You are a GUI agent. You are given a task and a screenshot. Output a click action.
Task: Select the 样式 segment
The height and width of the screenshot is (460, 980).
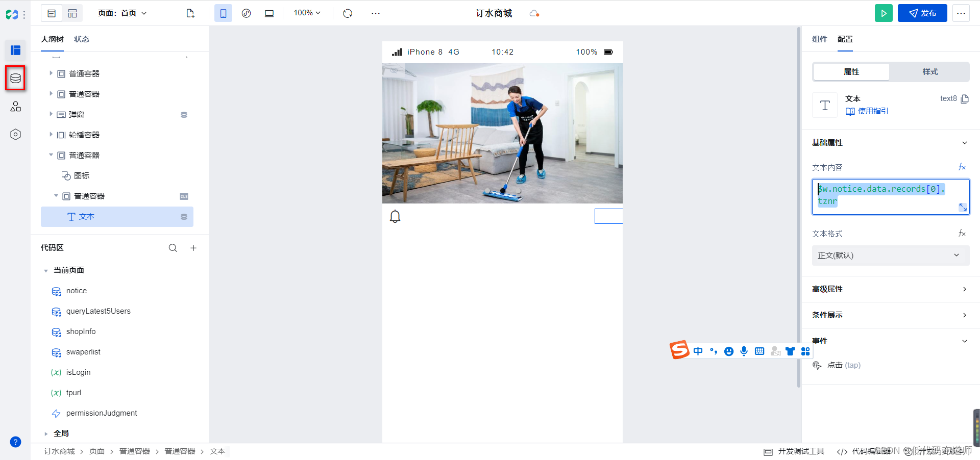tap(930, 72)
